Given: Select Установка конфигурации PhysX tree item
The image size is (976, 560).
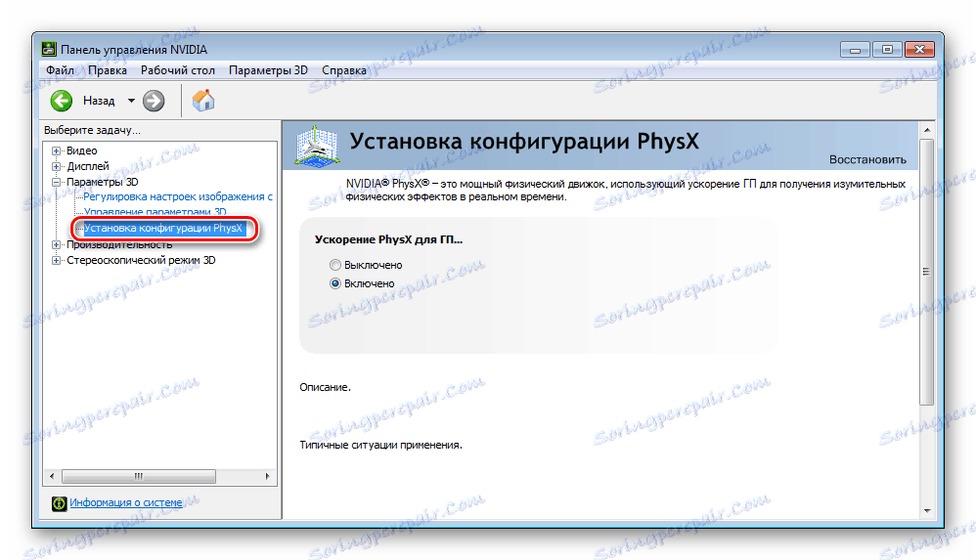Looking at the screenshot, I should [163, 229].
